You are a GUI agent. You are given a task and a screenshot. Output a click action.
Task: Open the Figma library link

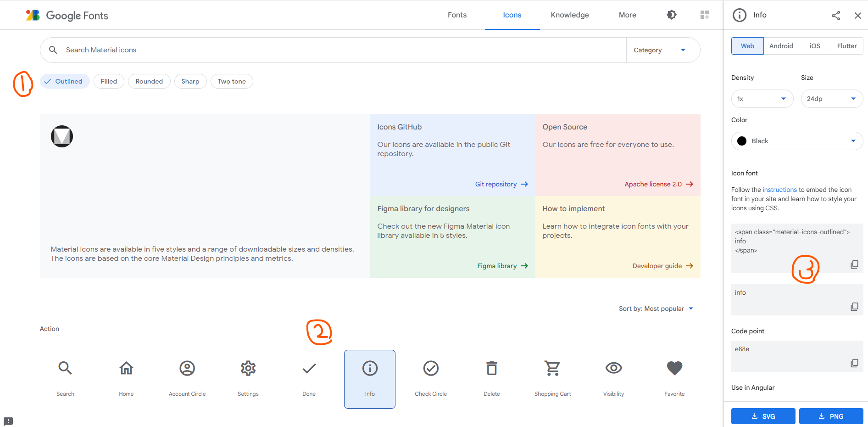502,266
